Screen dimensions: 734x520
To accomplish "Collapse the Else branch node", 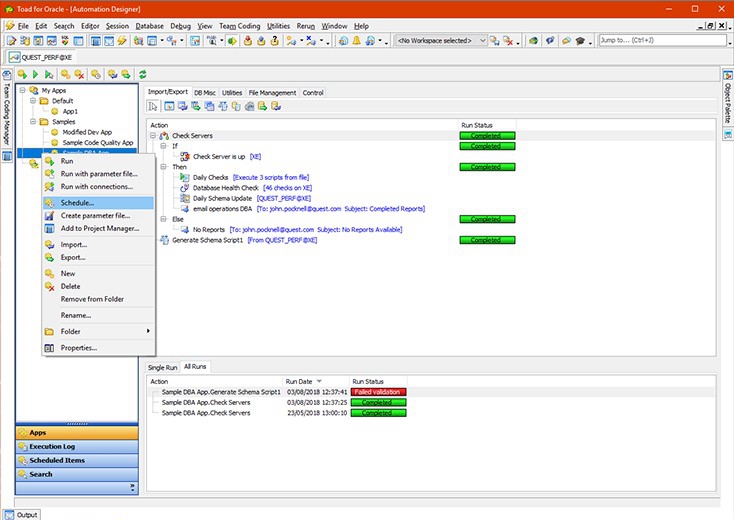I will point(163,219).
